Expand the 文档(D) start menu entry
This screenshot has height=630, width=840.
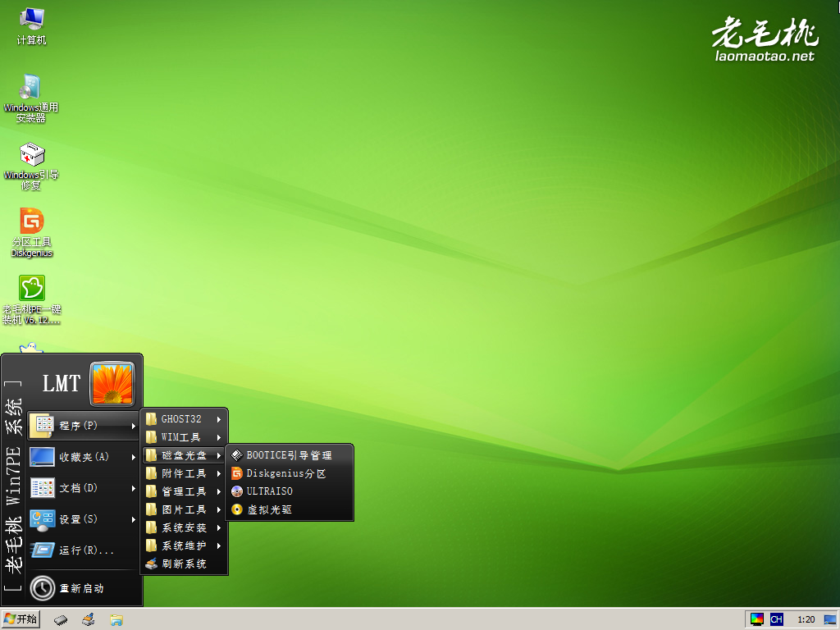click(x=84, y=488)
